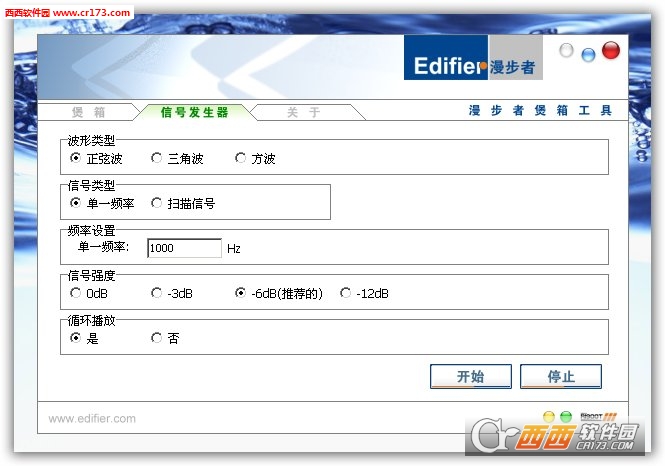
Task: Click the green indicator light at bottom
Action: coord(566,416)
